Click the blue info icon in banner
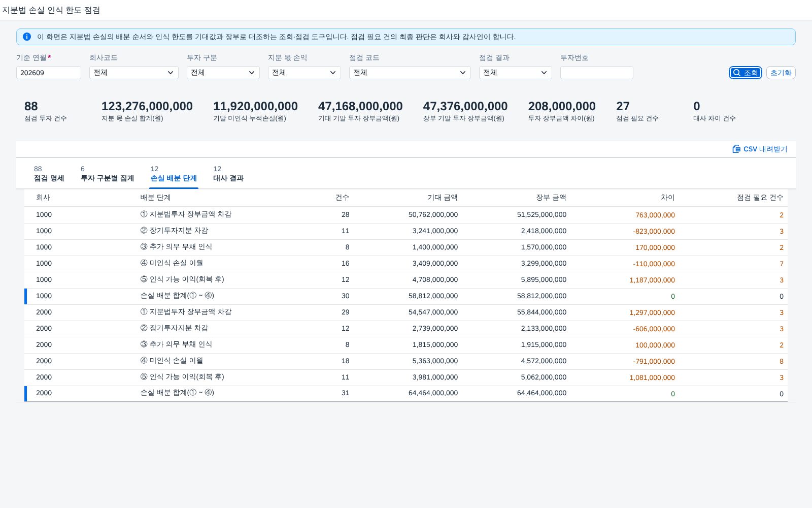 [27, 37]
